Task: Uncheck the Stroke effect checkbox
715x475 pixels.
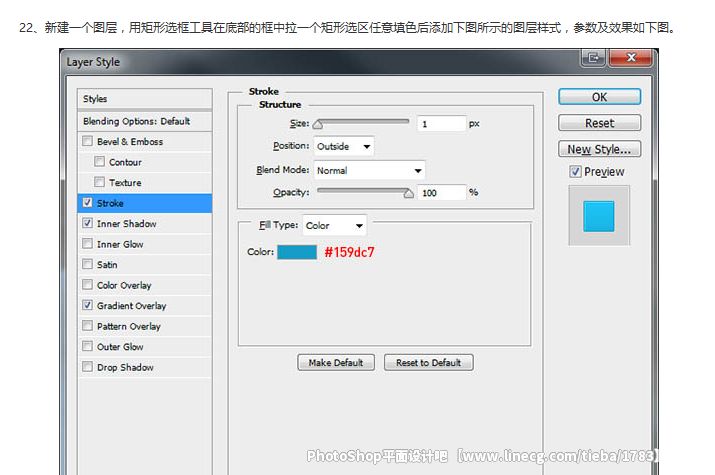Action: coord(88,202)
